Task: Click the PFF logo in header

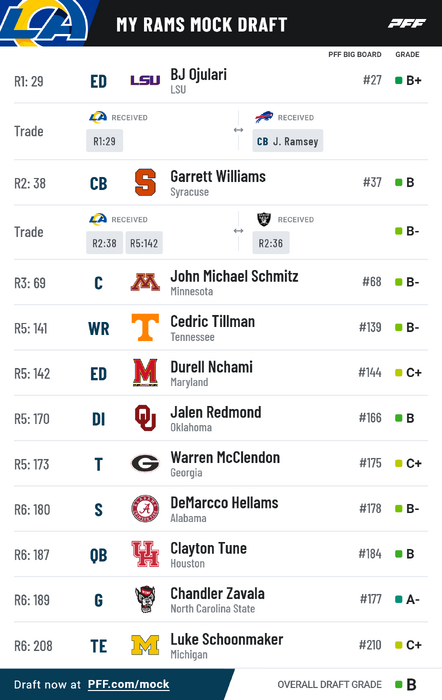Action: tap(407, 23)
